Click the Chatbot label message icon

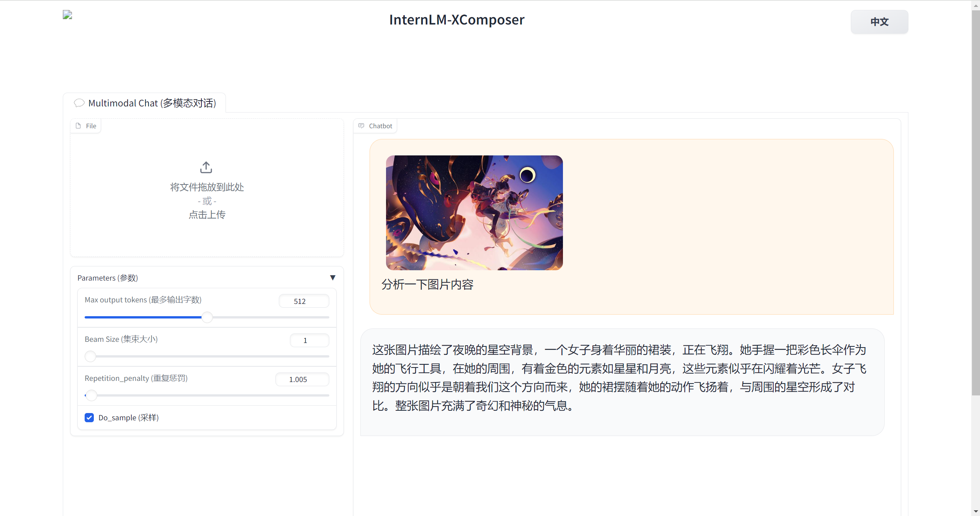coord(361,126)
